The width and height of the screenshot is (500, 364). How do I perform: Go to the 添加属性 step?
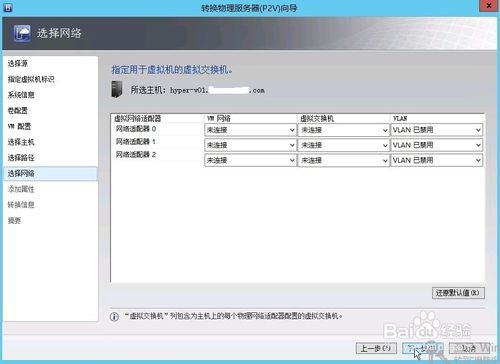click(x=21, y=189)
